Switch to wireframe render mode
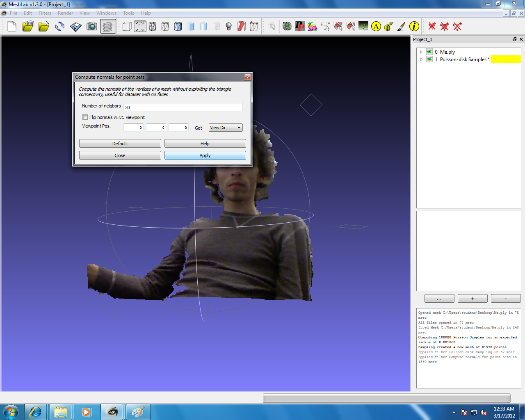525x420 pixels. [x=153, y=27]
